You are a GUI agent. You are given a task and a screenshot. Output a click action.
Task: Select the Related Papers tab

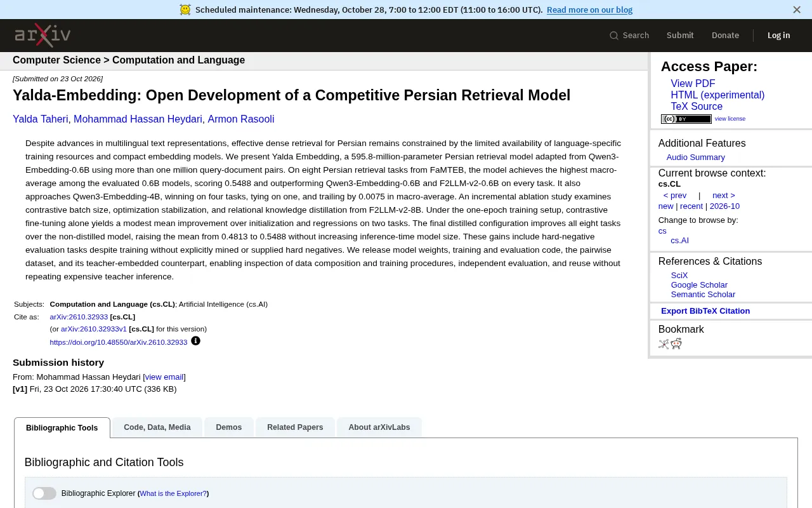click(295, 427)
